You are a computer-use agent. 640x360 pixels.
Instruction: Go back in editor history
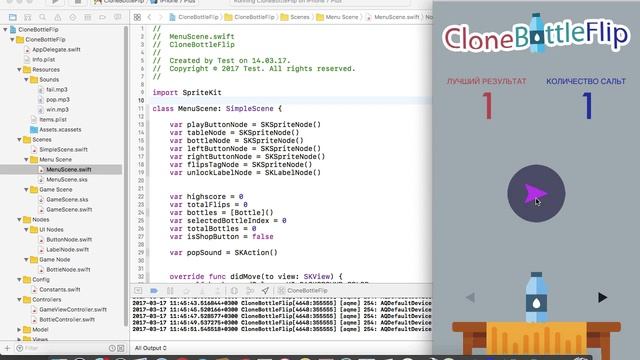click(x=149, y=17)
